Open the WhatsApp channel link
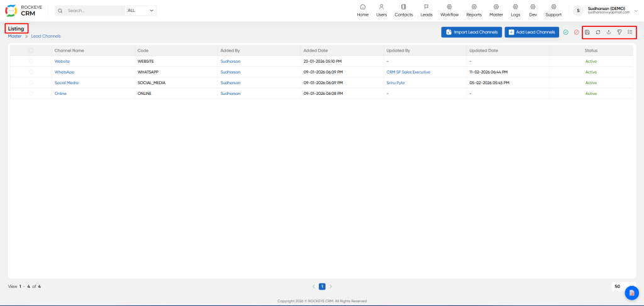This screenshot has width=644, height=306. coord(65,72)
